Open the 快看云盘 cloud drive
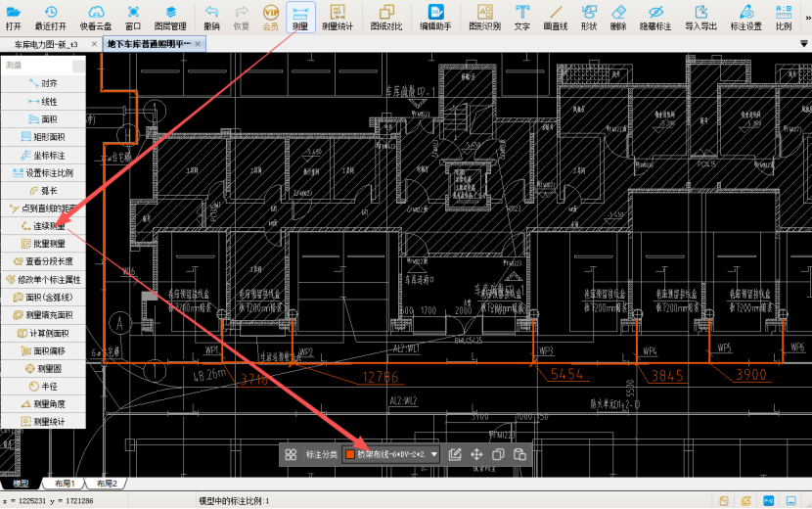This screenshot has width=812, height=509. [x=96, y=18]
